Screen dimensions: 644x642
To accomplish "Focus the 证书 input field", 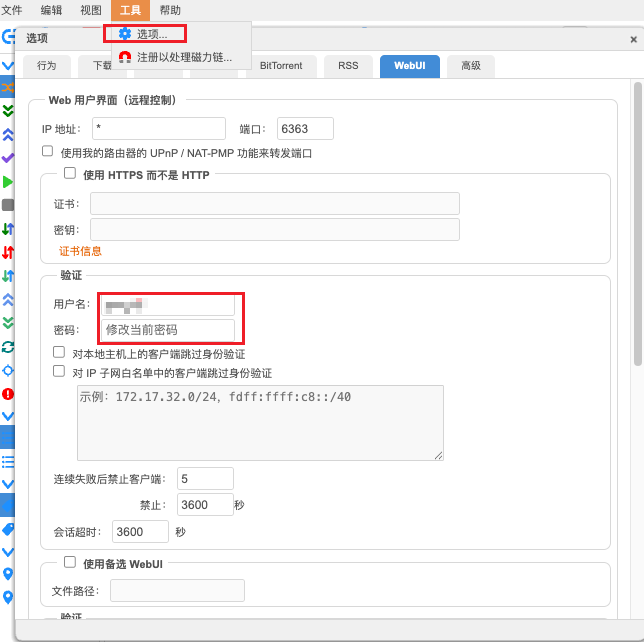I will click(275, 203).
